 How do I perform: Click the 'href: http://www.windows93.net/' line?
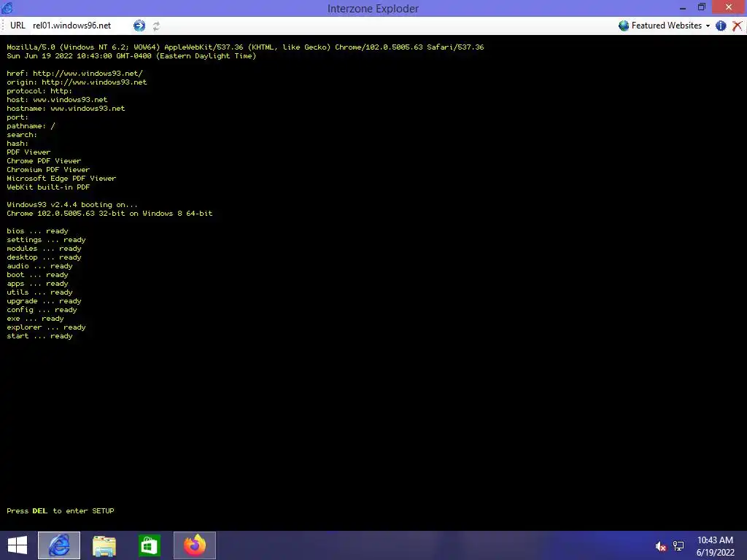[x=75, y=74]
